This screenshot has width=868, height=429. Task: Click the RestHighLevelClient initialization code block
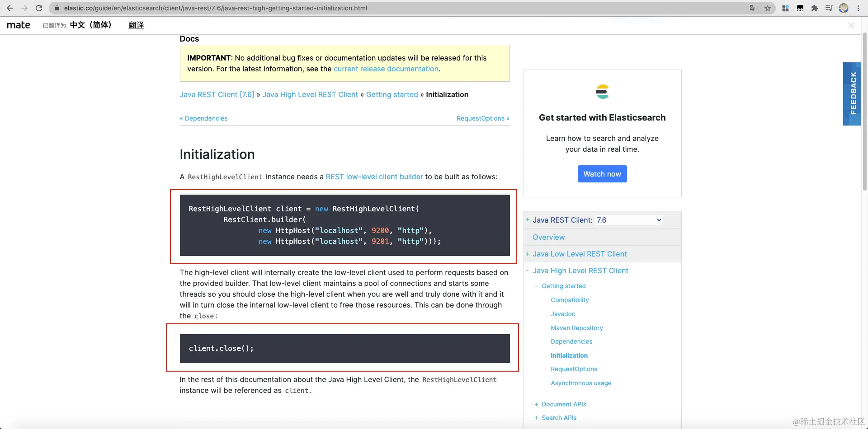click(344, 225)
